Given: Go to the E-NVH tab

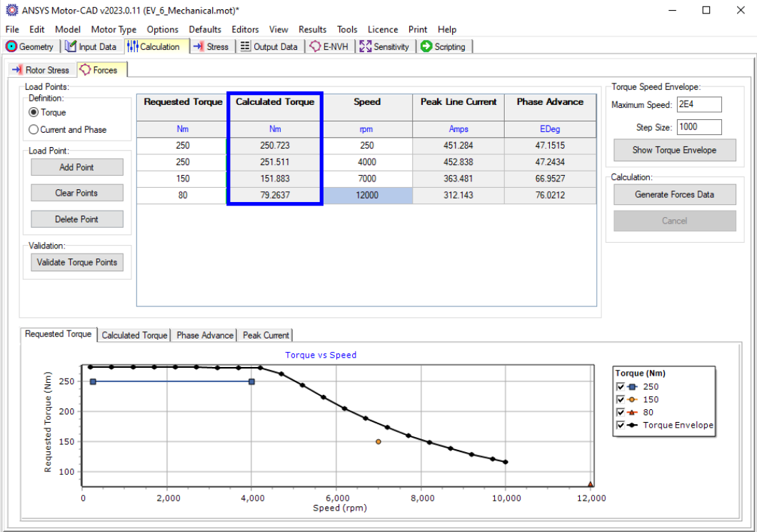Looking at the screenshot, I should tap(329, 47).
